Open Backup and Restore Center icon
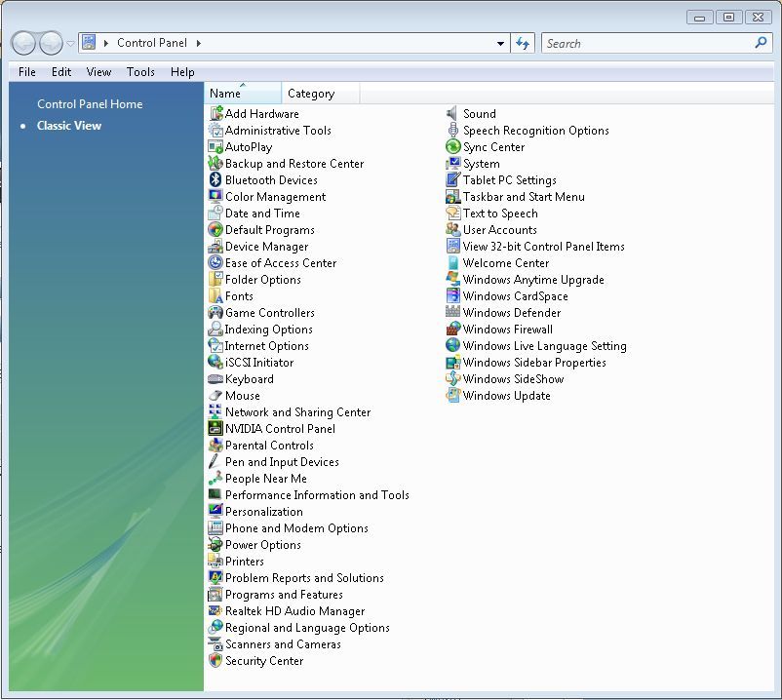The width and height of the screenshot is (782, 700). click(x=215, y=164)
